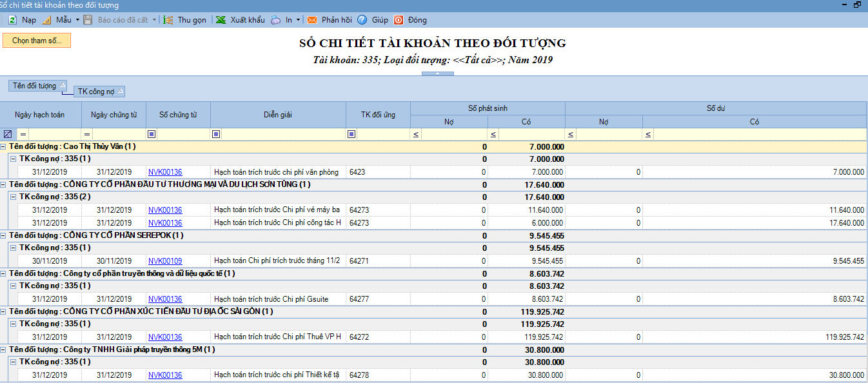Collapse the Cao Thị Thùy Vân group
The image size is (868, 383).
point(4,146)
